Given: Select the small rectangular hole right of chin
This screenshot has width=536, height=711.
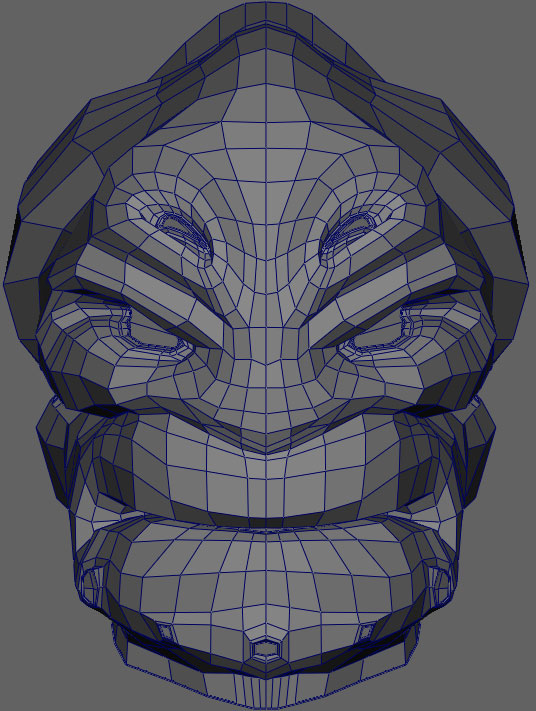Looking at the screenshot, I should tap(366, 631).
